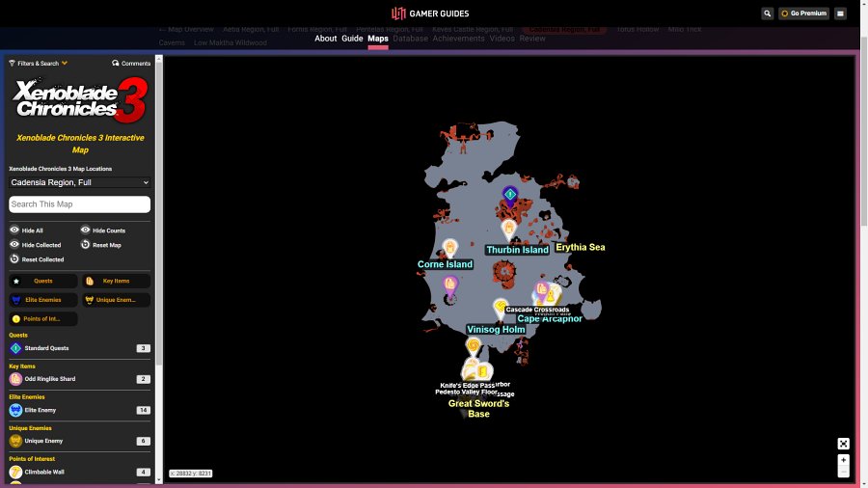Click the Knife's Edge Pass landmark label
Image resolution: width=868 pixels, height=488 pixels.
coord(467,385)
